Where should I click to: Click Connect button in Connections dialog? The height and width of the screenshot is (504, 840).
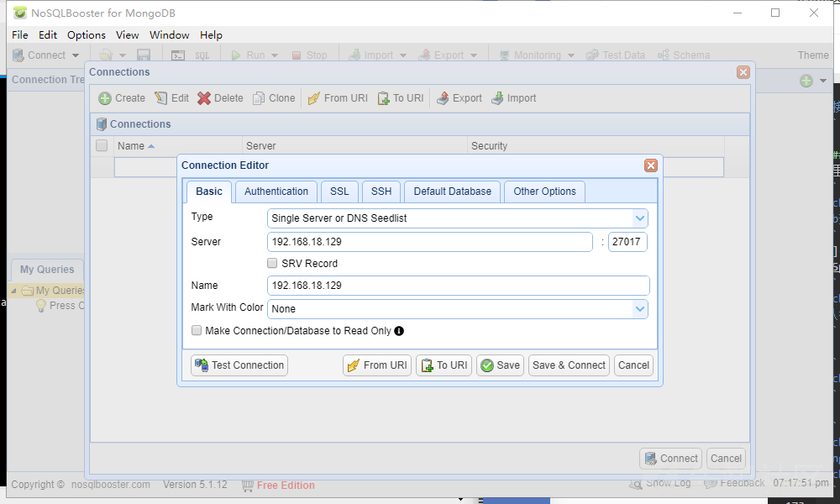[x=670, y=459]
